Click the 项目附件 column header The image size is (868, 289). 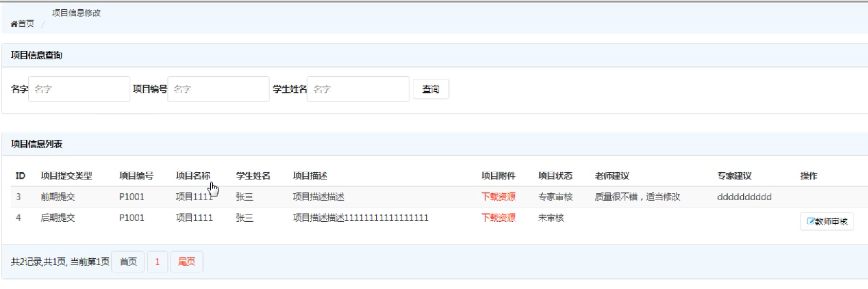pyautogui.click(x=498, y=176)
